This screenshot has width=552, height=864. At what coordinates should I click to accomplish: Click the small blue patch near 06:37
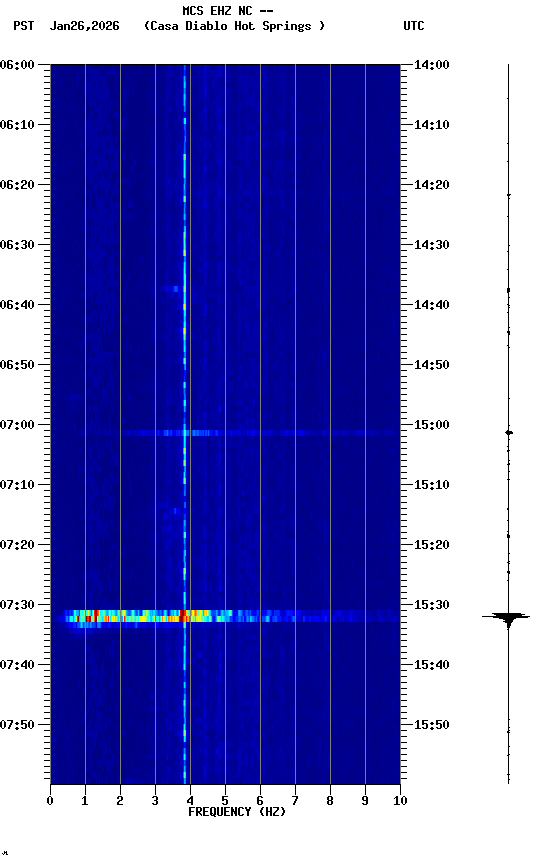pyautogui.click(x=174, y=289)
